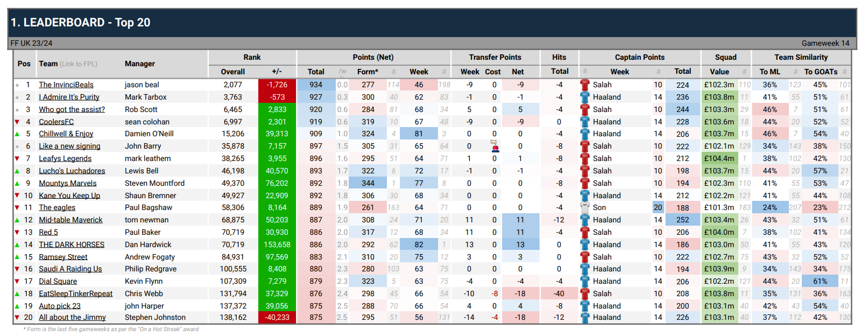Open the Mid-table Maverick team link
868x336 pixels.
70,220
